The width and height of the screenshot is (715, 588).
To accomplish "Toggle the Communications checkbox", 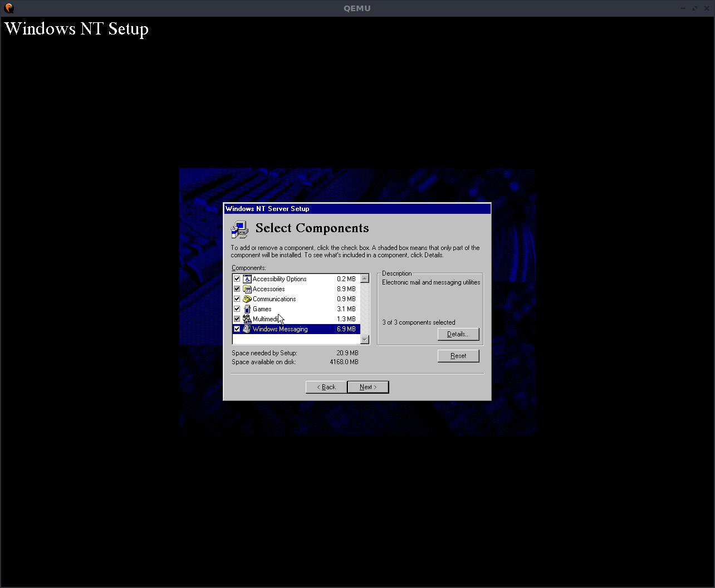I will pos(237,299).
